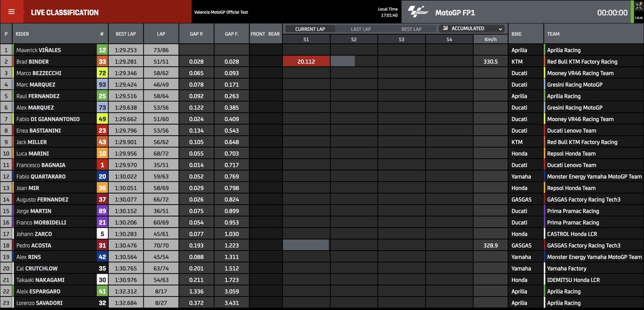Click the number 20 badge for Quartararo
The height and width of the screenshot is (310, 644).
point(102,176)
